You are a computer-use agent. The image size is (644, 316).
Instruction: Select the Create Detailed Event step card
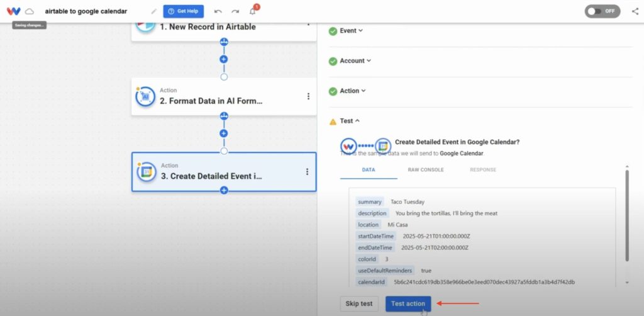(224, 172)
